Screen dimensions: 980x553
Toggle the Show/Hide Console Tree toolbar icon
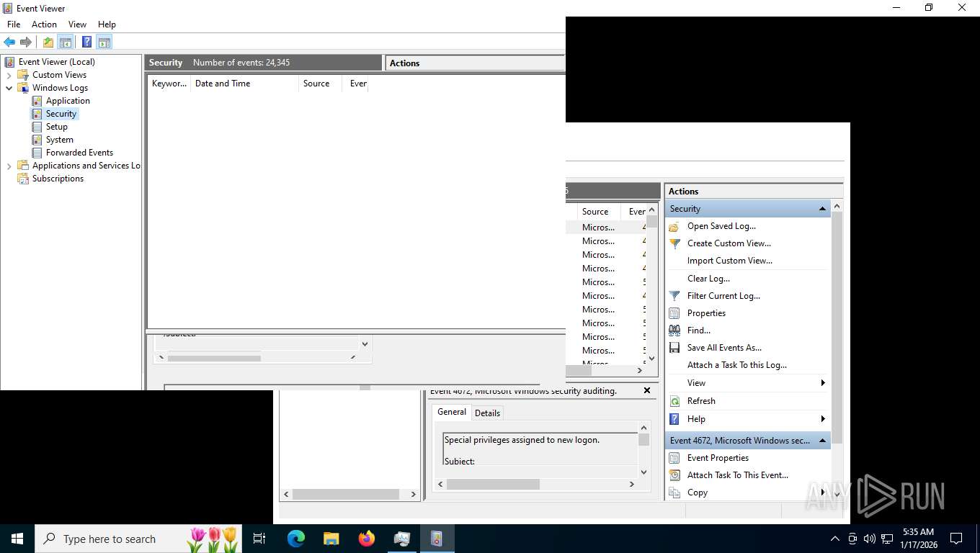(66, 42)
